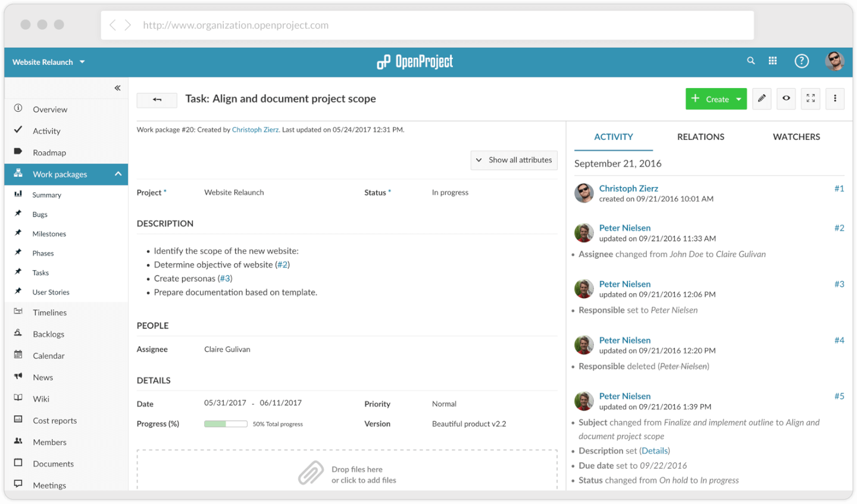Click the pin icon beside Milestones
This screenshot has width=857, height=504.
tap(18, 233)
